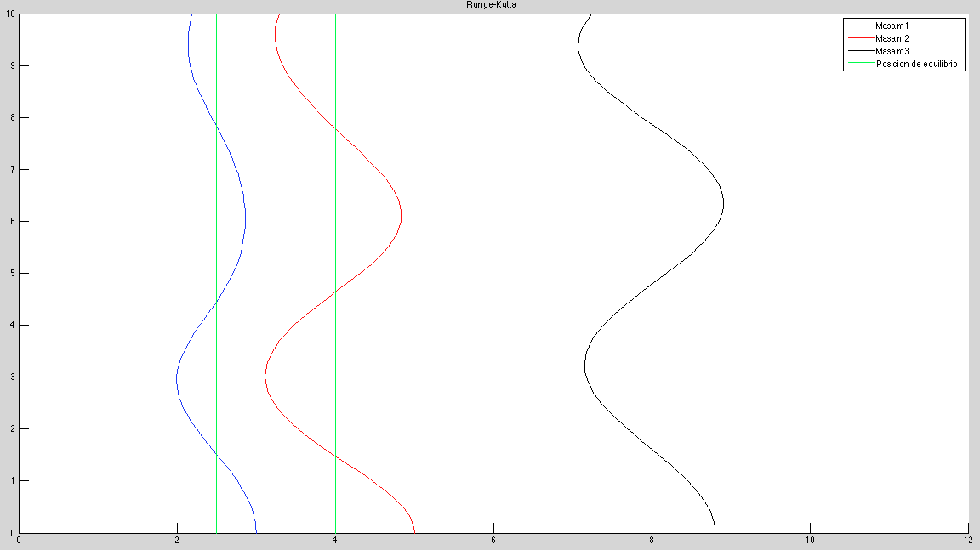Click the black line sample in legend
This screenshot has height=550, width=980.
click(x=859, y=52)
